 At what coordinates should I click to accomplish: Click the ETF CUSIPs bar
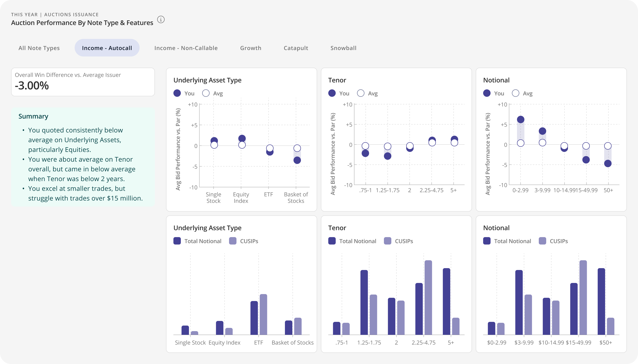(263, 314)
